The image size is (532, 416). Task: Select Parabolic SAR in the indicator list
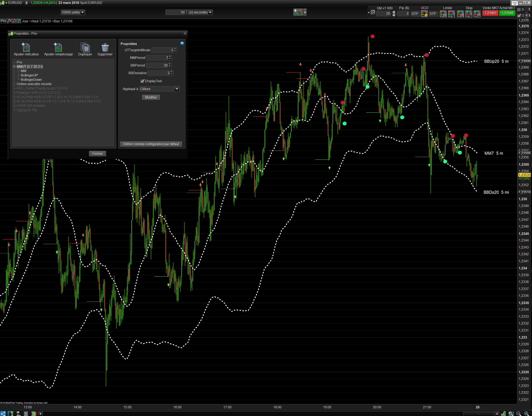click(38, 93)
